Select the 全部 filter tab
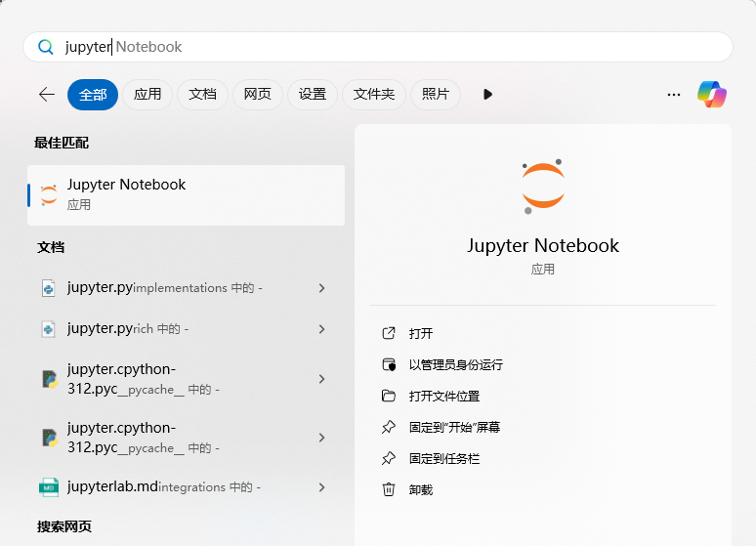The image size is (756, 546). pos(93,95)
